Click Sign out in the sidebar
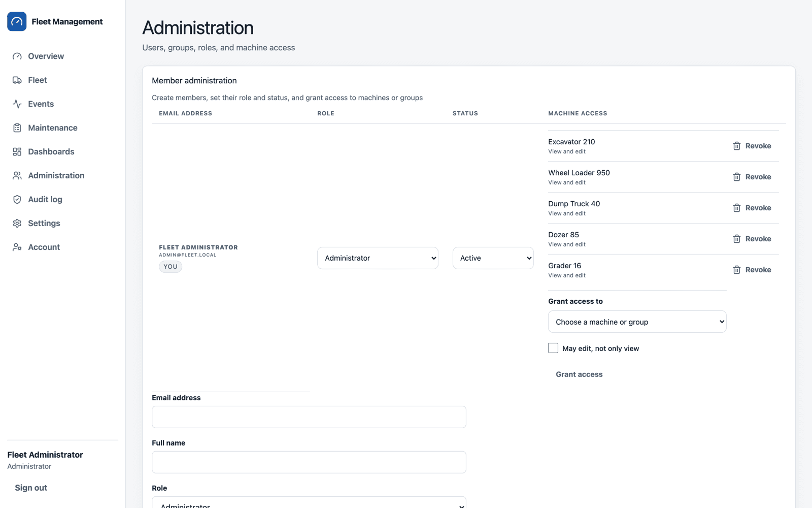The height and width of the screenshot is (508, 812). click(x=31, y=488)
